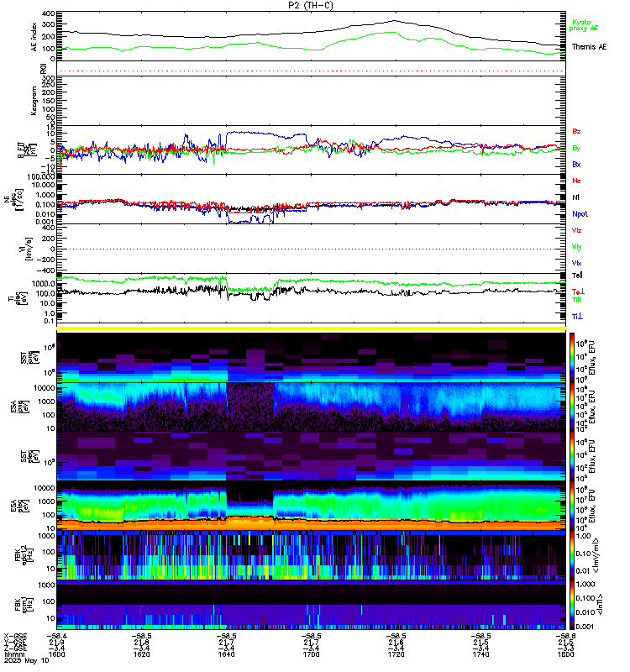Click the 1740 time tick label
630x672 pixels.
480,654
